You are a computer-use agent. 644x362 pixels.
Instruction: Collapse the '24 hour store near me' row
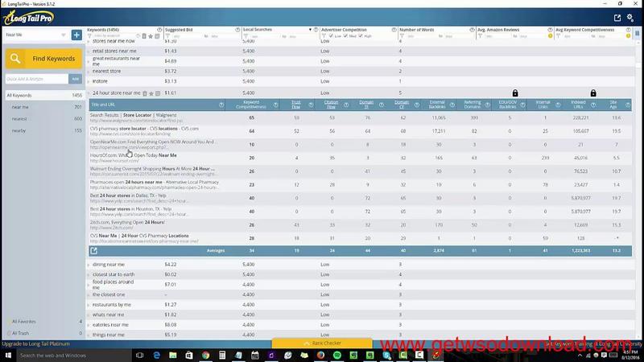pyautogui.click(x=89, y=93)
